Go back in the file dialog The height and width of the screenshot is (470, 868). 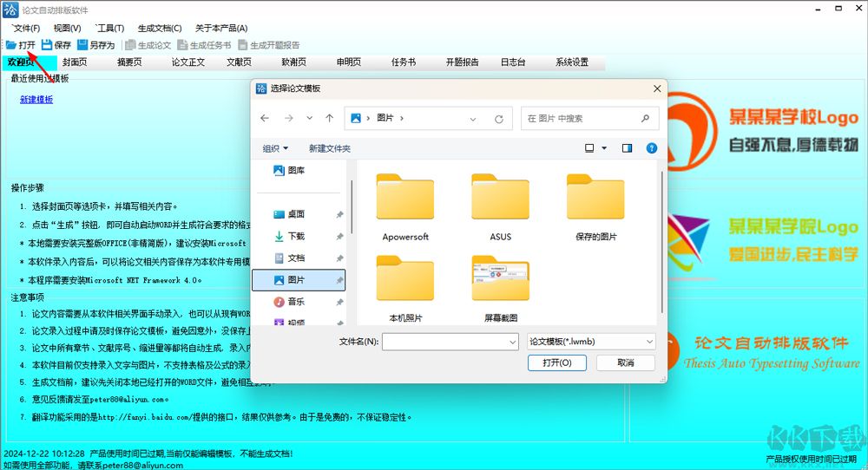tap(265, 118)
